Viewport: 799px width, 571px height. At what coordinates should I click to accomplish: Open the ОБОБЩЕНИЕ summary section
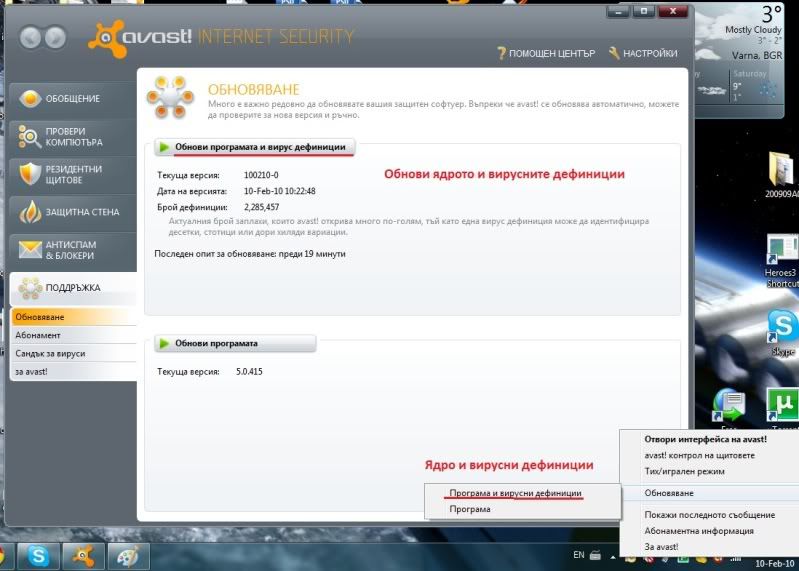point(72,98)
